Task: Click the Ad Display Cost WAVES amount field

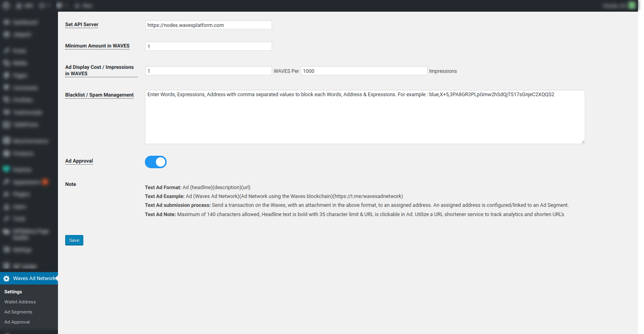Action: (208, 71)
